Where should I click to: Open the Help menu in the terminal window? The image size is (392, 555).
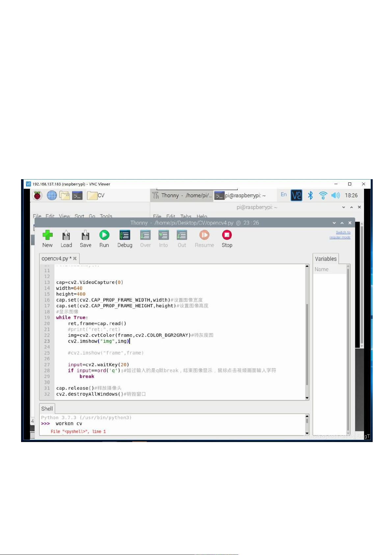coord(202,216)
